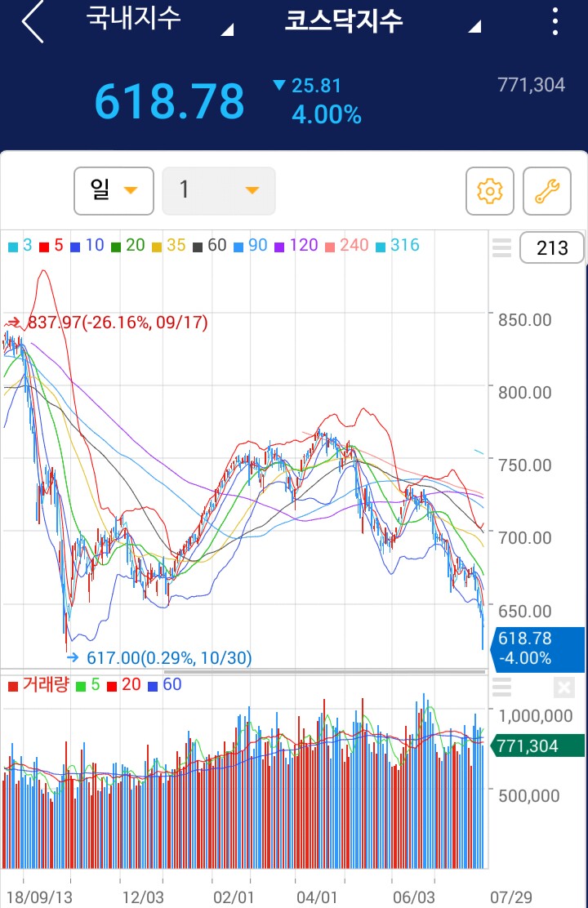Viewport: 588px width, 908px height.
Task: Select the blue 10-day moving average legend
Action: point(87,246)
